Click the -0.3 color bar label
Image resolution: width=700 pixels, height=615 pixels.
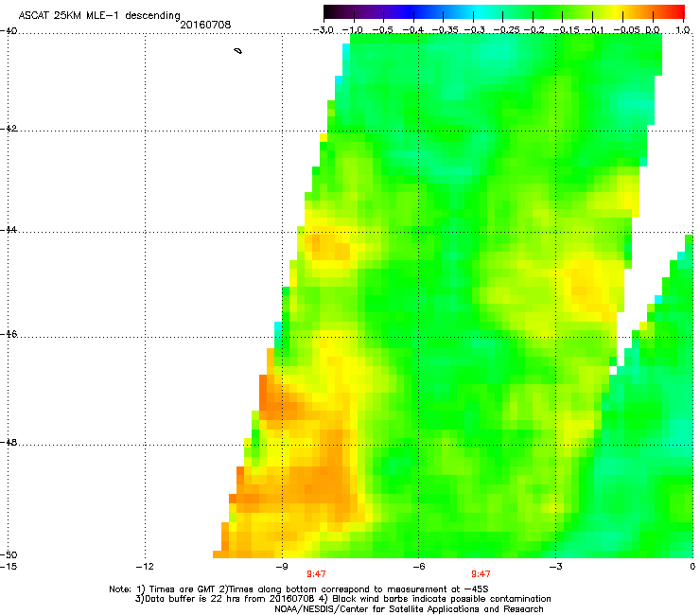coord(475,30)
